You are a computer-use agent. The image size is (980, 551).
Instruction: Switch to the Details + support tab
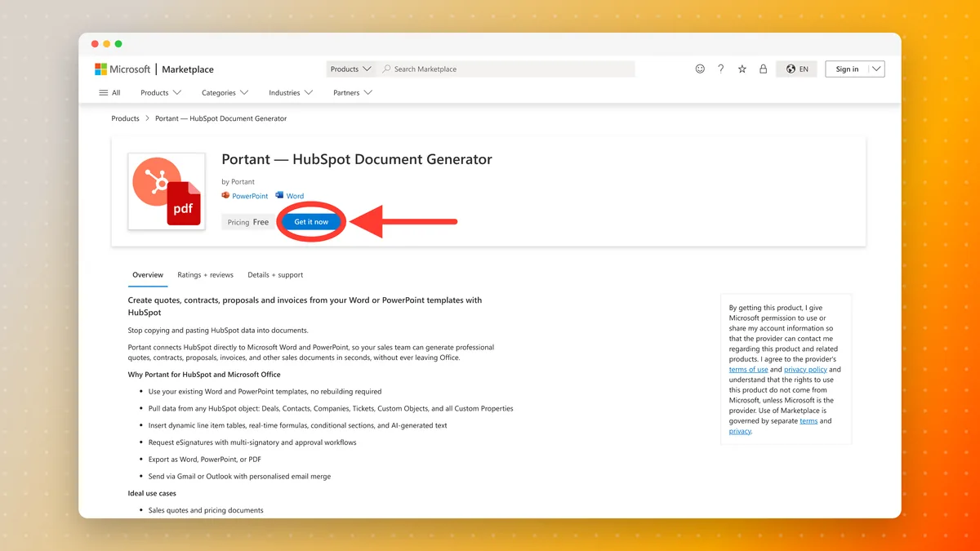point(275,275)
